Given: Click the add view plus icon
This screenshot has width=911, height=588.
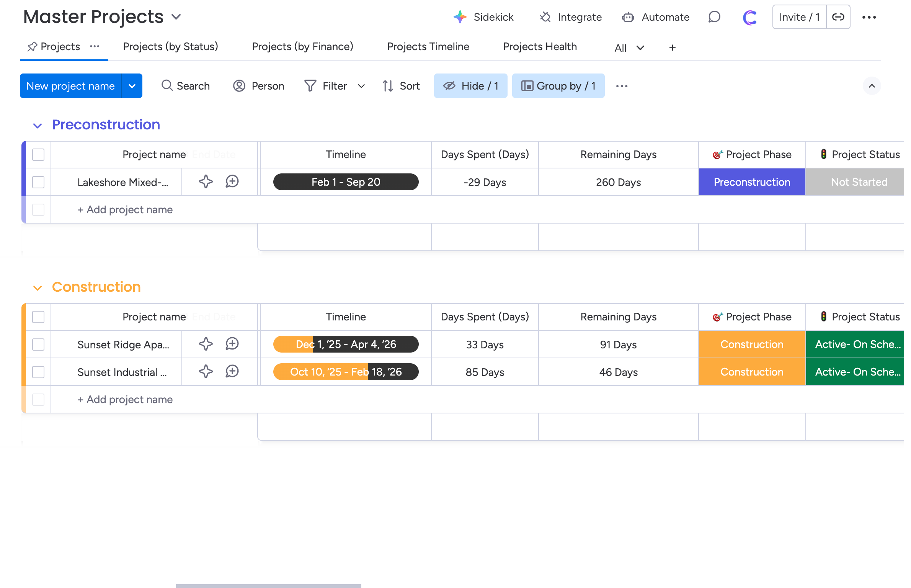Looking at the screenshot, I should pos(672,47).
